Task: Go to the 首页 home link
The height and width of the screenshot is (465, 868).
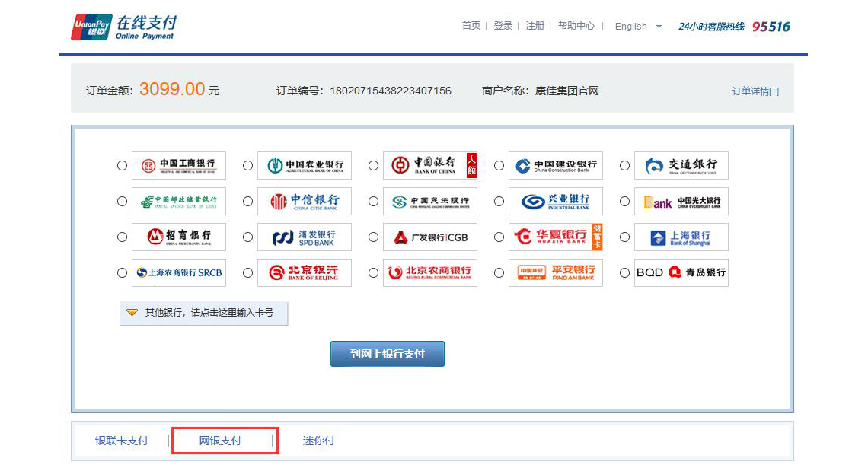Action: pos(471,26)
